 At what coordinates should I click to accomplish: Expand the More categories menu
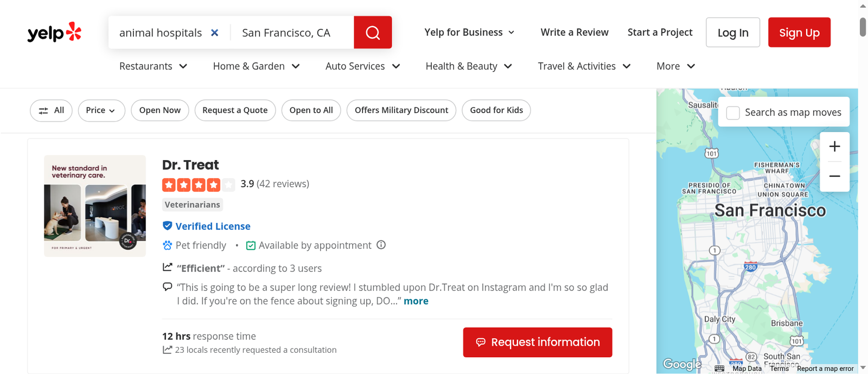(675, 66)
